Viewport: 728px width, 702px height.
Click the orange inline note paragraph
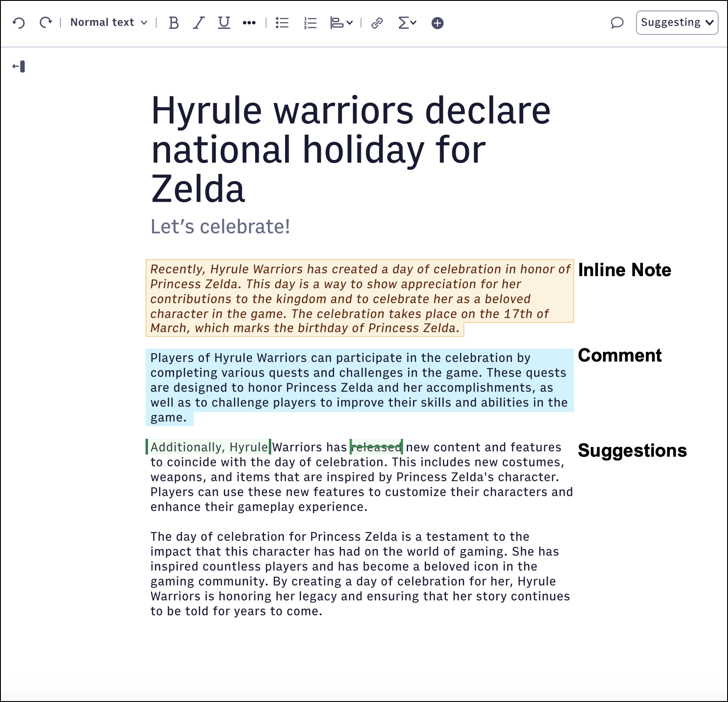coord(360,298)
